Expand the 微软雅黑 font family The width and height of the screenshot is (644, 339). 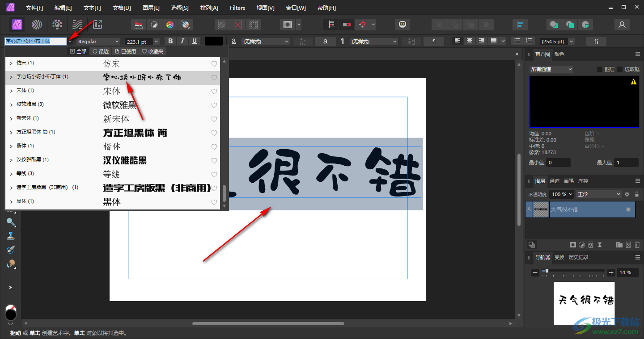(x=11, y=105)
